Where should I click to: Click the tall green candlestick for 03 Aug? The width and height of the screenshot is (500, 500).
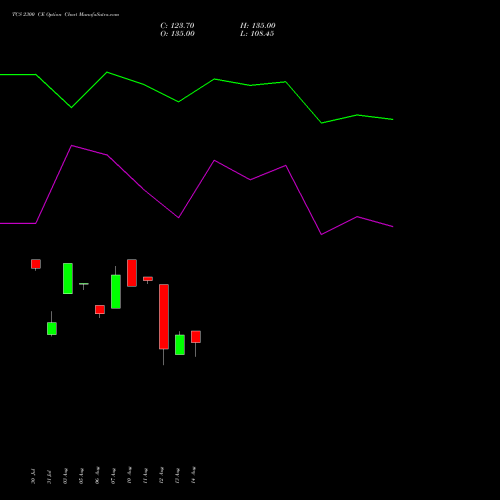[x=68, y=279]
